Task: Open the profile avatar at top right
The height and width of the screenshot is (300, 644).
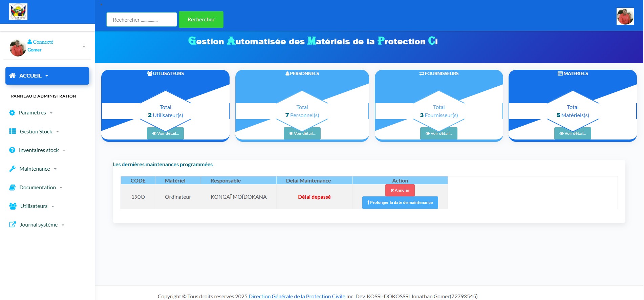Action: pyautogui.click(x=625, y=16)
